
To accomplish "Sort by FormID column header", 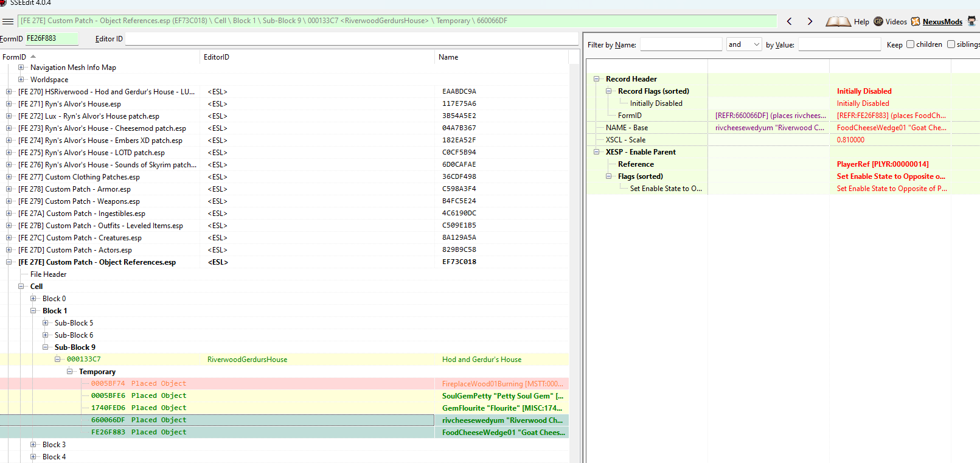I will tap(100, 57).
